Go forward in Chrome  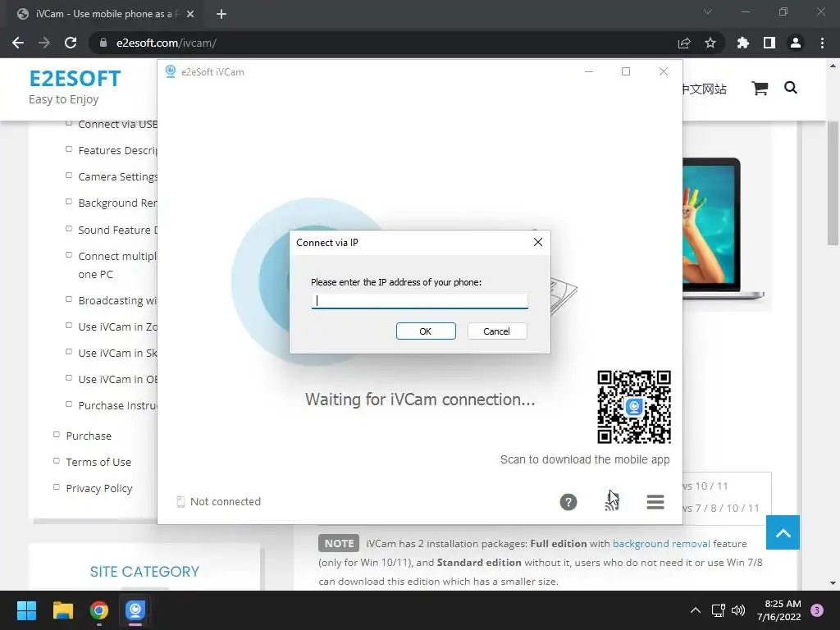(44, 43)
